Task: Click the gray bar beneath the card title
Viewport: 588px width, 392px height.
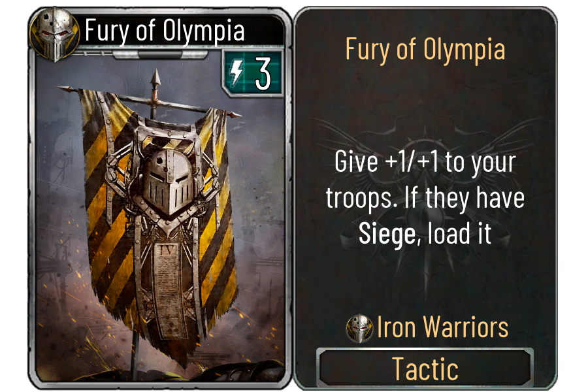Action: pyautogui.click(x=160, y=55)
